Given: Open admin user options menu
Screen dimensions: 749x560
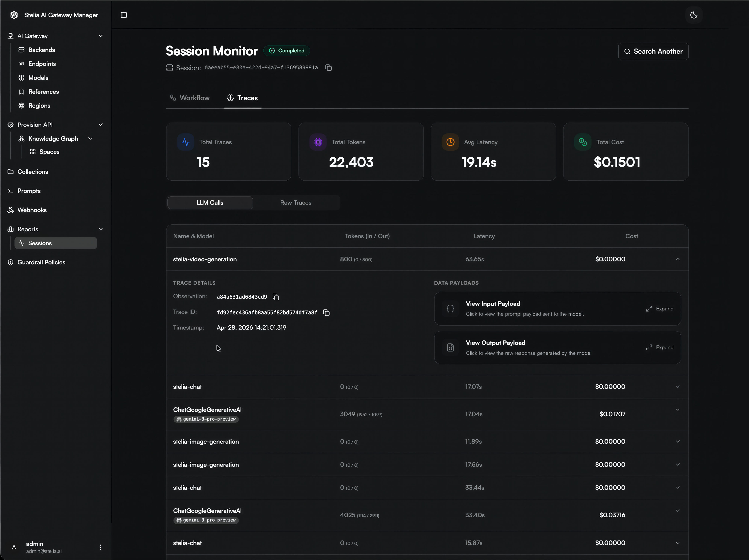Looking at the screenshot, I should pyautogui.click(x=100, y=547).
